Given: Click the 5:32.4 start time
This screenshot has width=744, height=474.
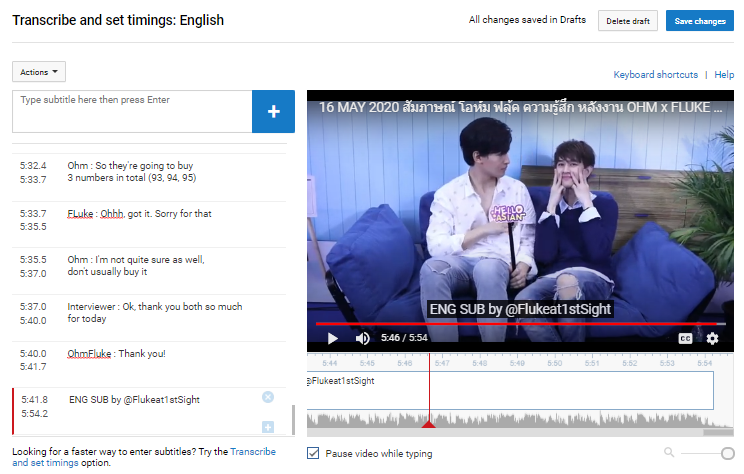Looking at the screenshot, I should (x=33, y=166).
